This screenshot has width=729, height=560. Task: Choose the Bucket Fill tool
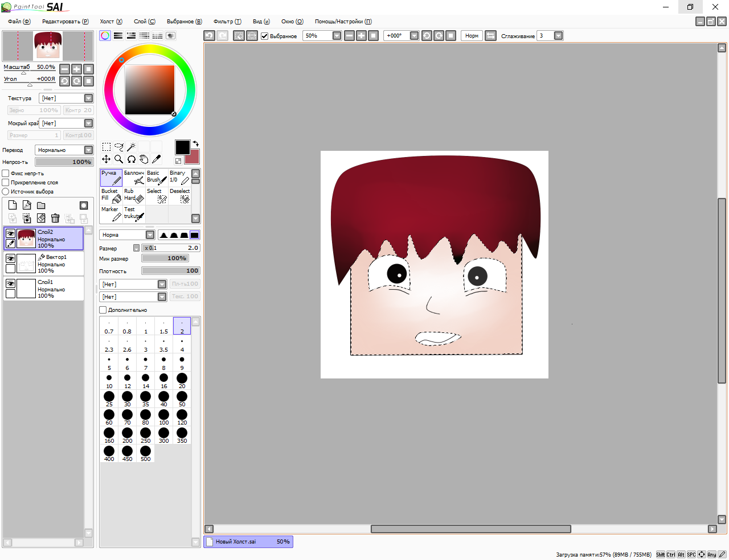pos(111,196)
